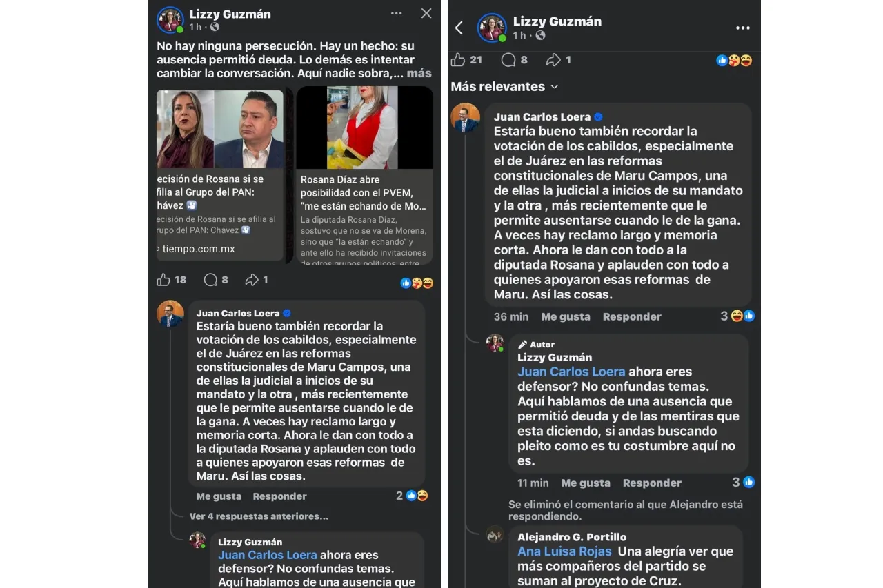Tap the thumbs-up icon showing 21
The image size is (883, 588).
pyautogui.click(x=458, y=60)
